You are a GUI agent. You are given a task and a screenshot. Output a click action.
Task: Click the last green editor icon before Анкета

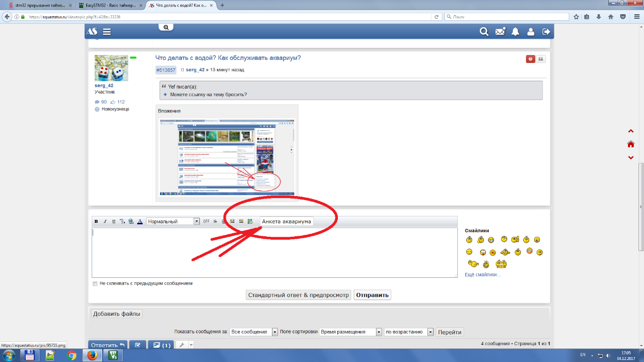click(250, 221)
